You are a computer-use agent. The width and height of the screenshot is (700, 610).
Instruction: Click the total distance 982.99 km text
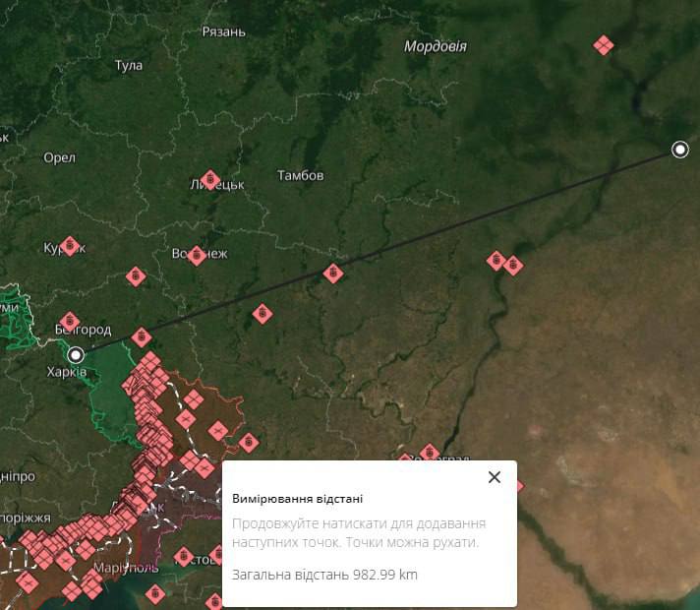[x=324, y=574]
